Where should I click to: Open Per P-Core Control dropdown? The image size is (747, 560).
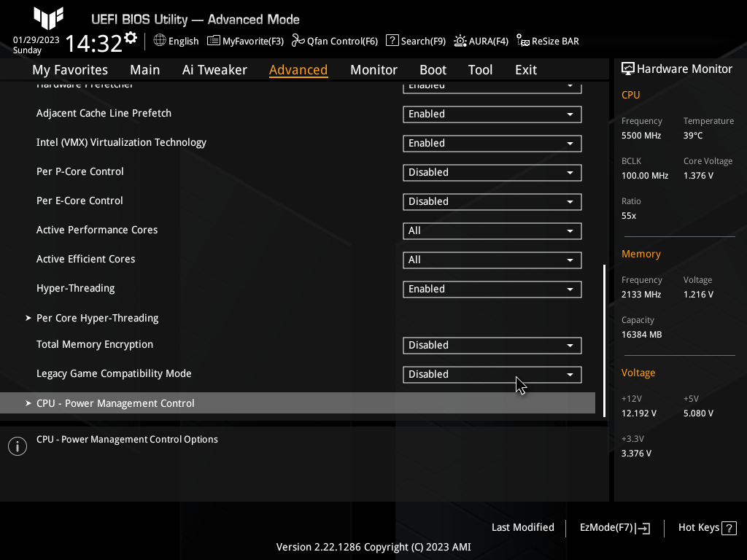pos(492,172)
